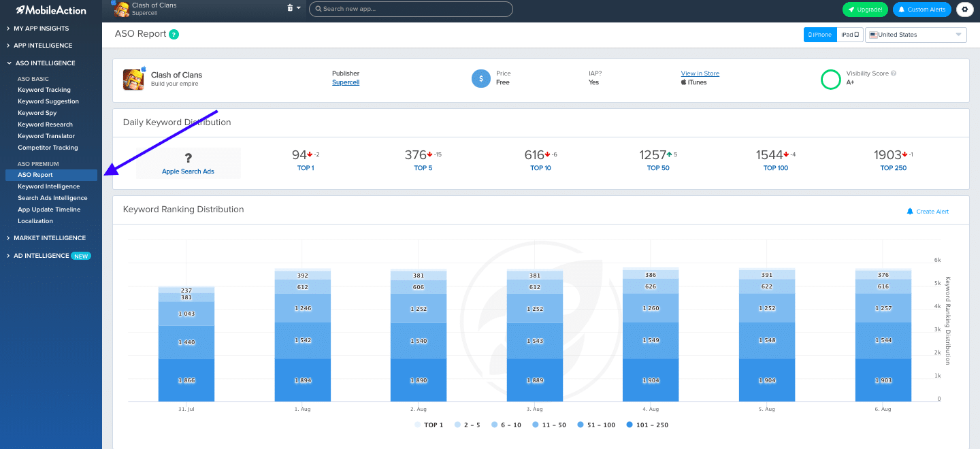The width and height of the screenshot is (980, 449).
Task: Click the ASO Report help question icon
Action: [x=174, y=34]
